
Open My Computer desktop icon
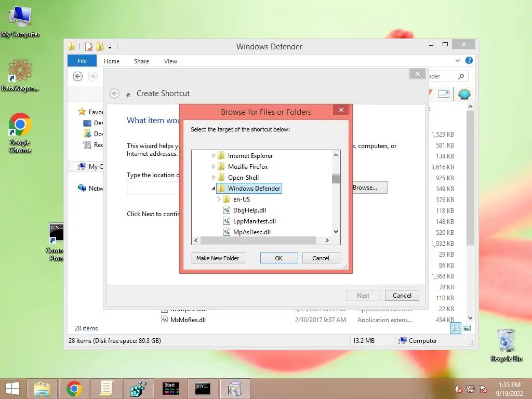tap(20, 21)
